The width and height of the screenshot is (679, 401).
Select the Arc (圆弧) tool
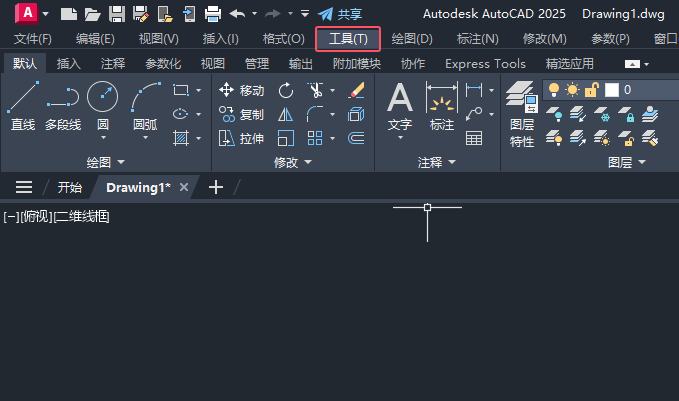click(x=146, y=106)
